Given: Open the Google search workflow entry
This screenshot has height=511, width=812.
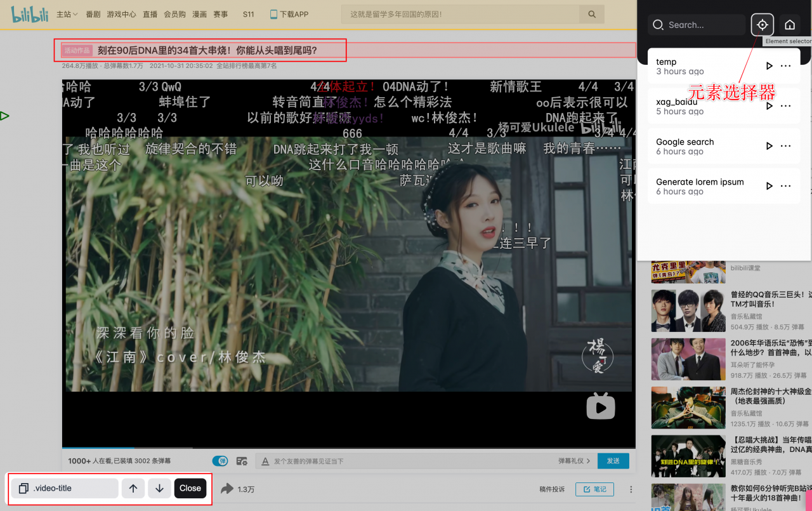Looking at the screenshot, I should coord(724,146).
